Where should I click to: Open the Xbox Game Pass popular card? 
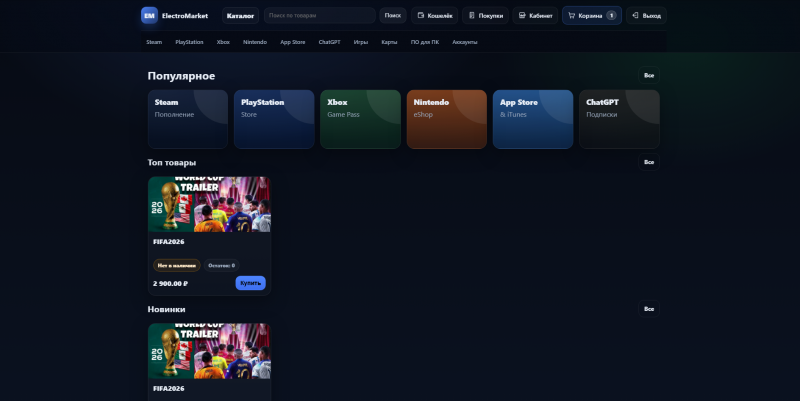(360, 119)
